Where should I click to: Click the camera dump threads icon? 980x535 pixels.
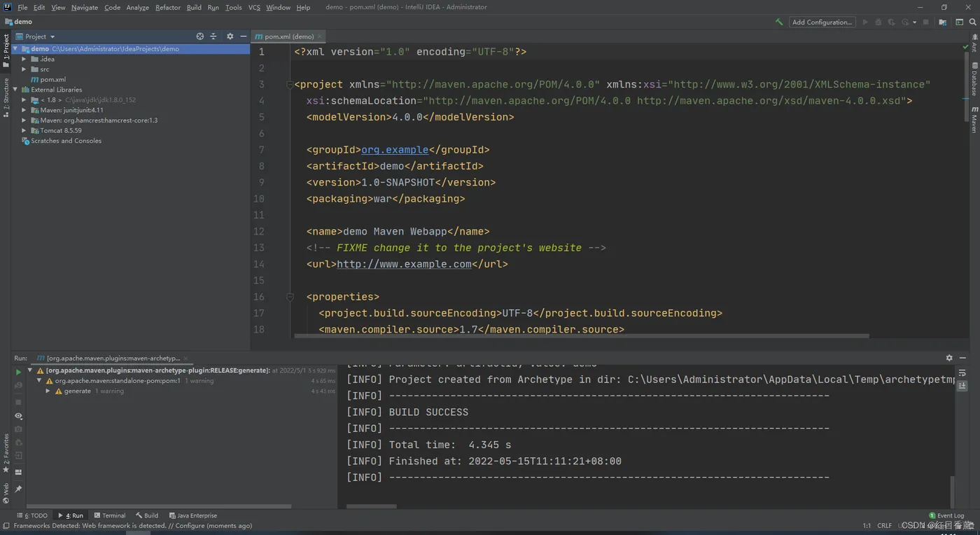[x=18, y=429]
